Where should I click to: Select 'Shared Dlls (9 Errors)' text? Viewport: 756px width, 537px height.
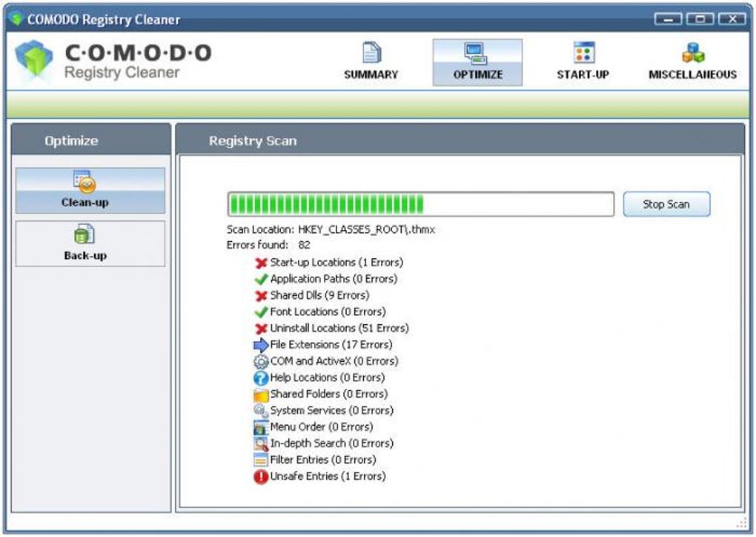click(319, 295)
